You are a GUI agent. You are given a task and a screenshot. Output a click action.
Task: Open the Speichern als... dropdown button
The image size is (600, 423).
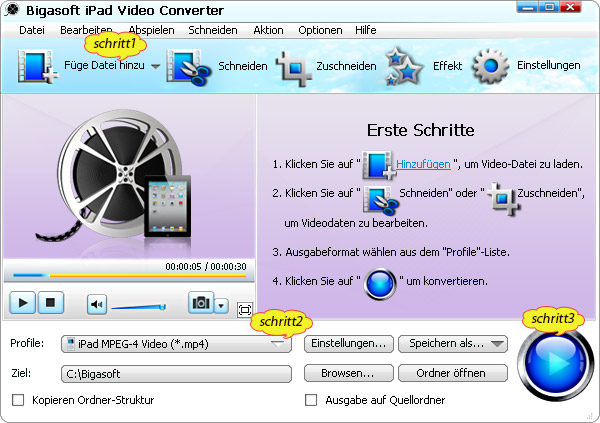pyautogui.click(x=453, y=343)
